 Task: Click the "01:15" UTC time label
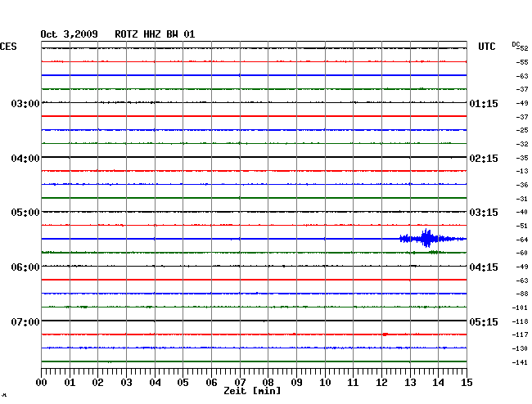[484, 103]
